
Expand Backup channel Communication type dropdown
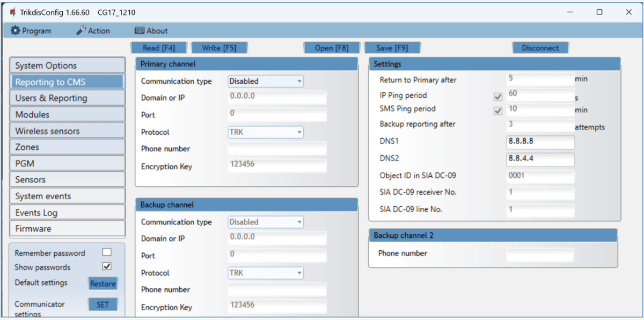point(266,222)
